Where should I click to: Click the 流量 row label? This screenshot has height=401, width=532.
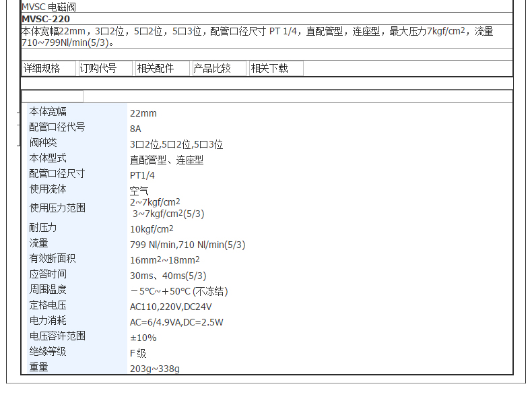pyautogui.click(x=38, y=243)
